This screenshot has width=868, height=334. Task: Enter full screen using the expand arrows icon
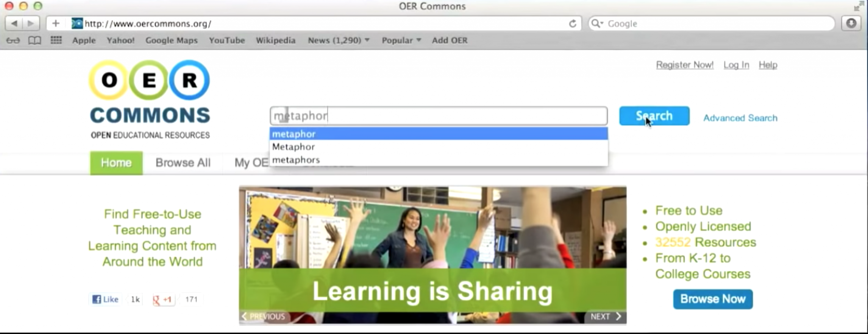859,6
